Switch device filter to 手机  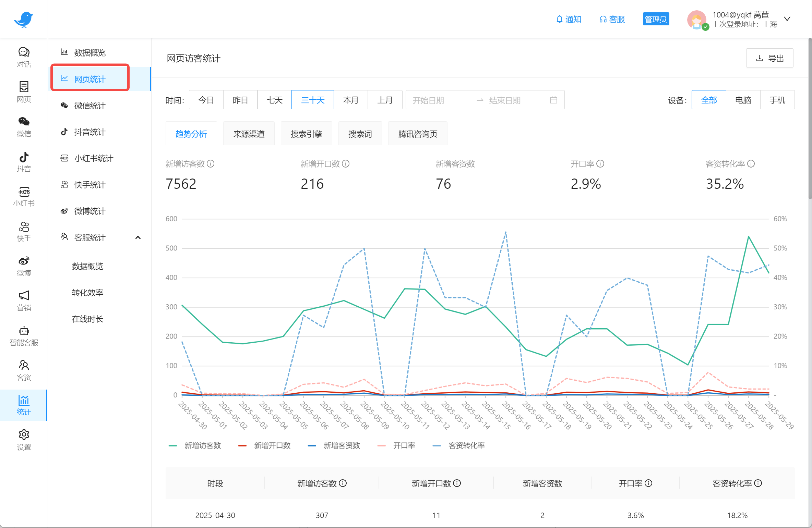click(x=777, y=100)
